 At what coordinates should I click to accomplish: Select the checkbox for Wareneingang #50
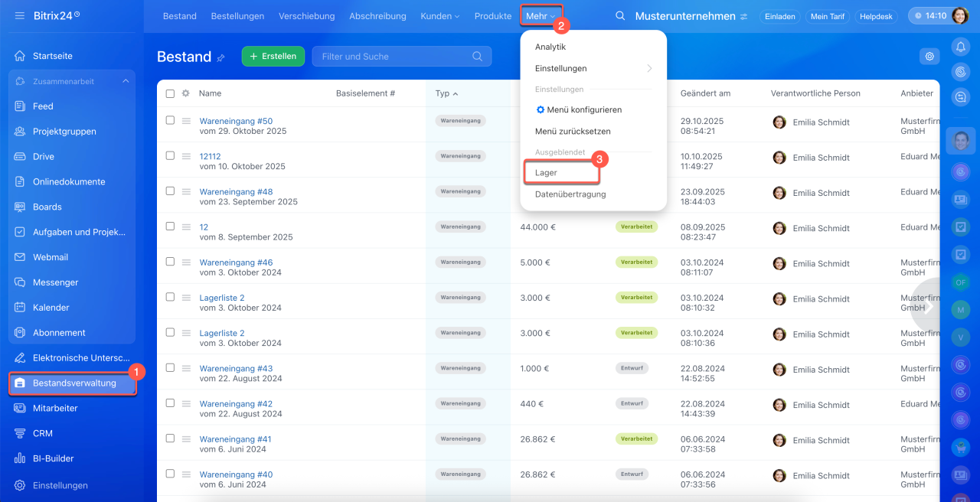coord(170,120)
